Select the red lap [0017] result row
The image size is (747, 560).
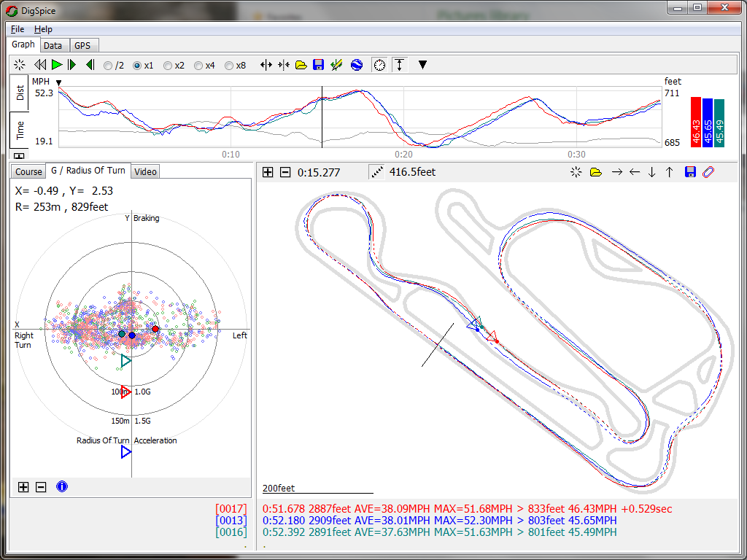[x=467, y=508]
